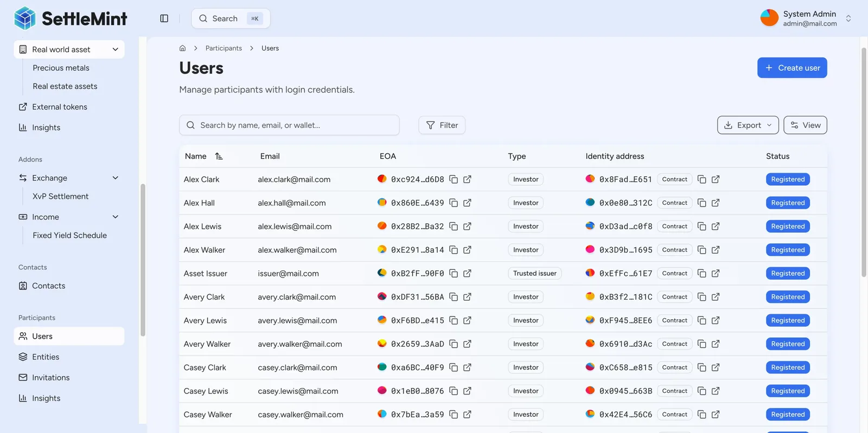Open Alex Clark's EOA in explorer

click(x=467, y=179)
